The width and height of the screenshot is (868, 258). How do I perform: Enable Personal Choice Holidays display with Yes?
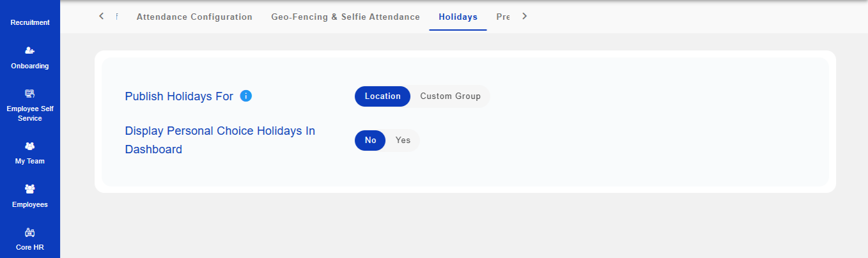coord(403,140)
